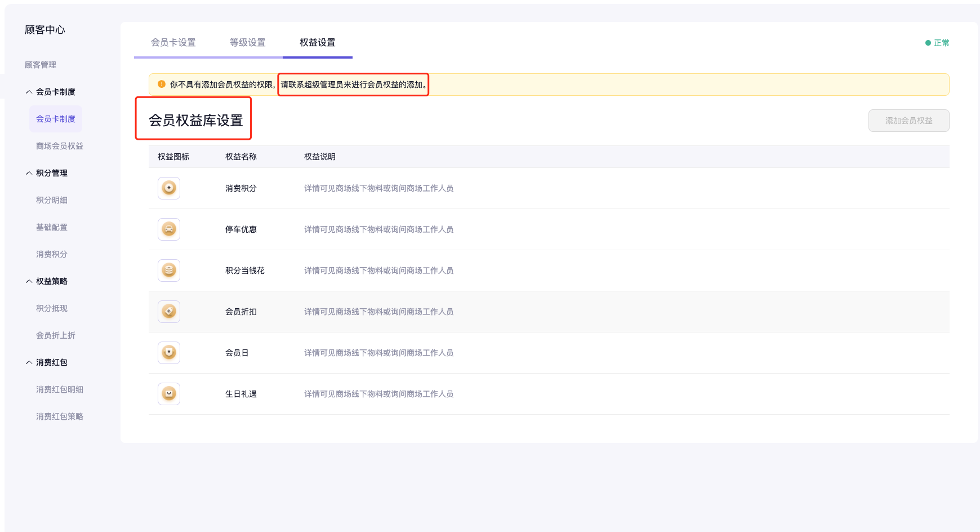Click the 消费积分 benefit icon
The height and width of the screenshot is (532, 980).
169,188
